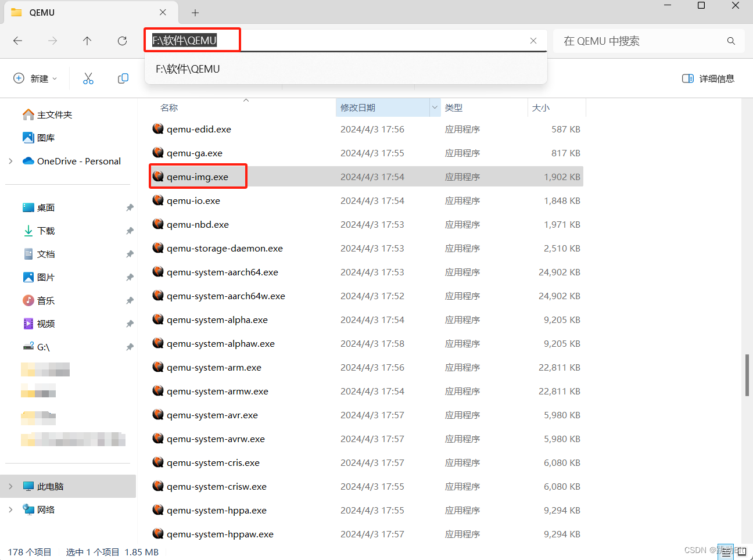Go up one folder level
This screenshot has width=753, height=560.
click(x=87, y=41)
